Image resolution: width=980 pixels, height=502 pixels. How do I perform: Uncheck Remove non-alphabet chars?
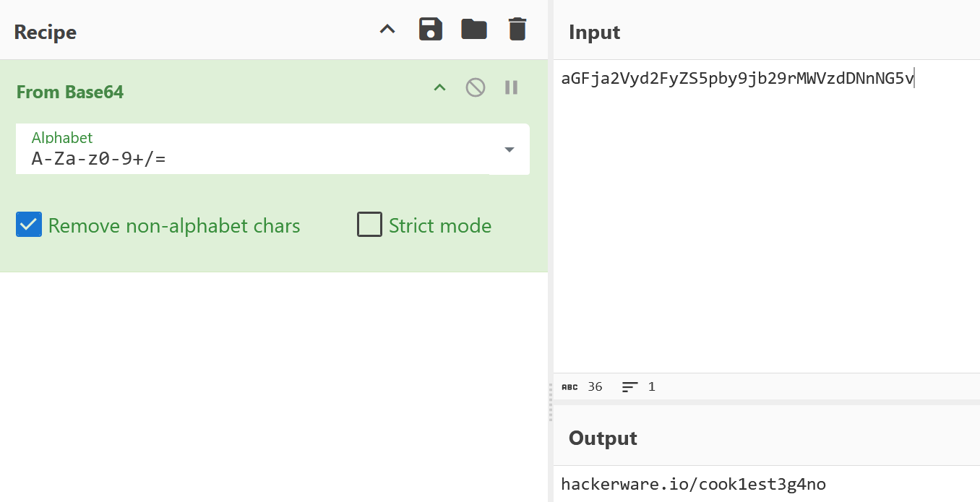29,225
